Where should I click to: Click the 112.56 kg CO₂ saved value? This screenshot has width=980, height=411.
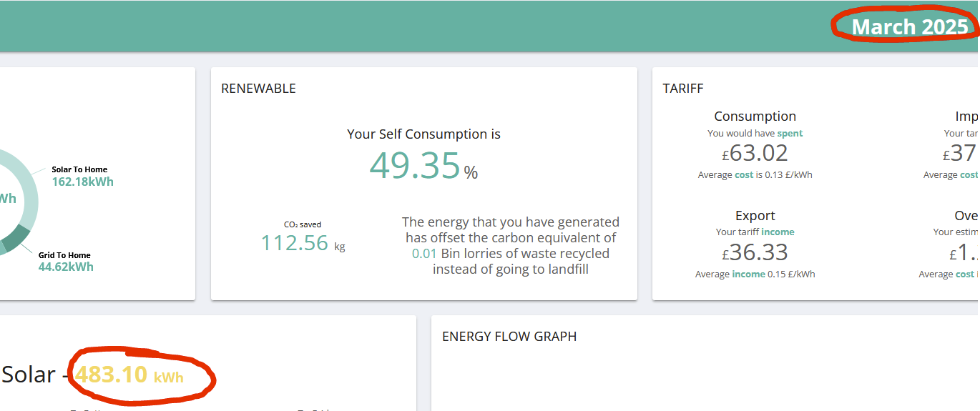303,244
